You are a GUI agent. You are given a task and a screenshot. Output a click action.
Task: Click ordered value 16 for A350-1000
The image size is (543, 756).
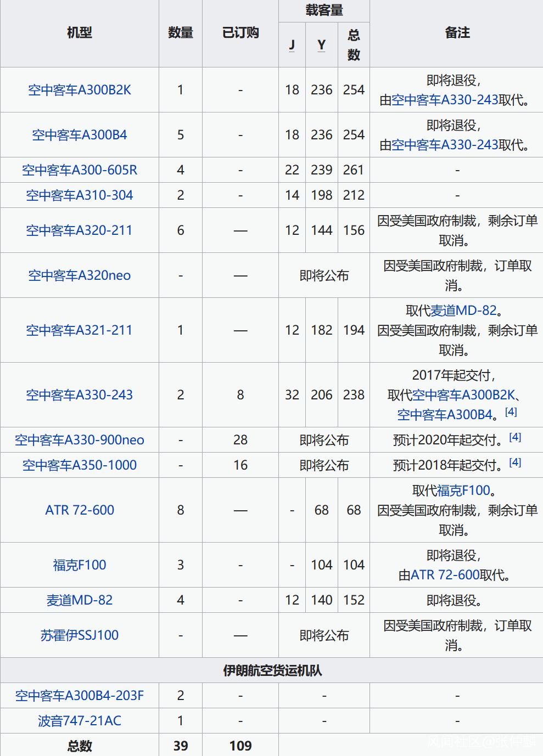coord(240,465)
